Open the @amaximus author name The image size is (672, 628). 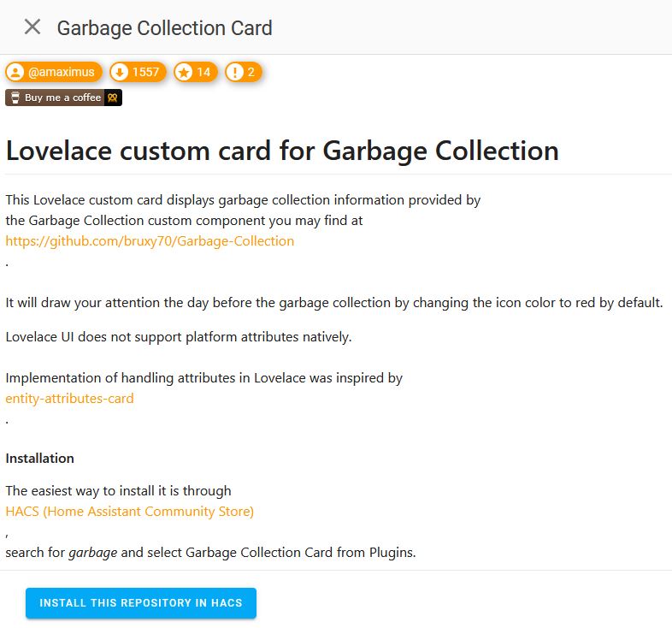[62, 72]
